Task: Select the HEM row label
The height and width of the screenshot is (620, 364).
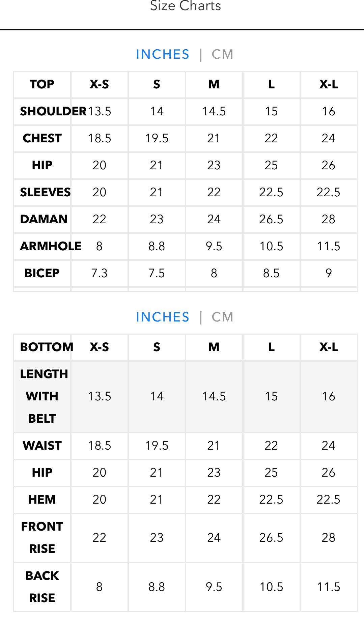Action: point(42,500)
